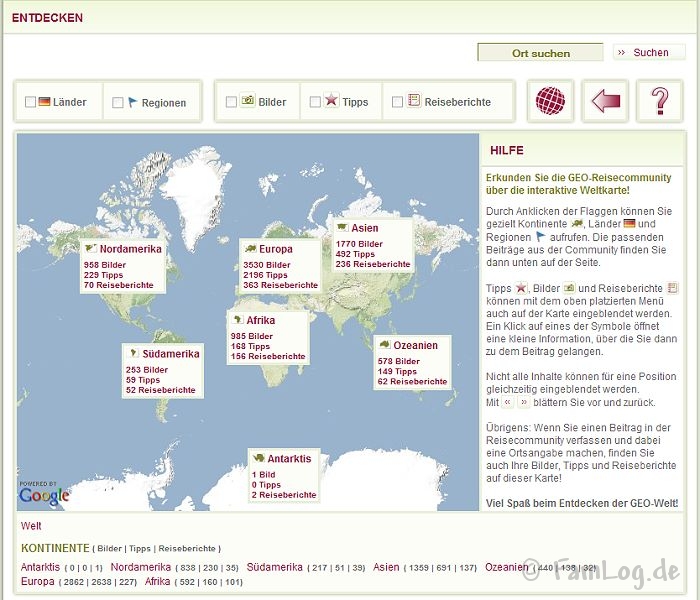
Task: Enable the Tipps checkbox
Action: tap(315, 102)
